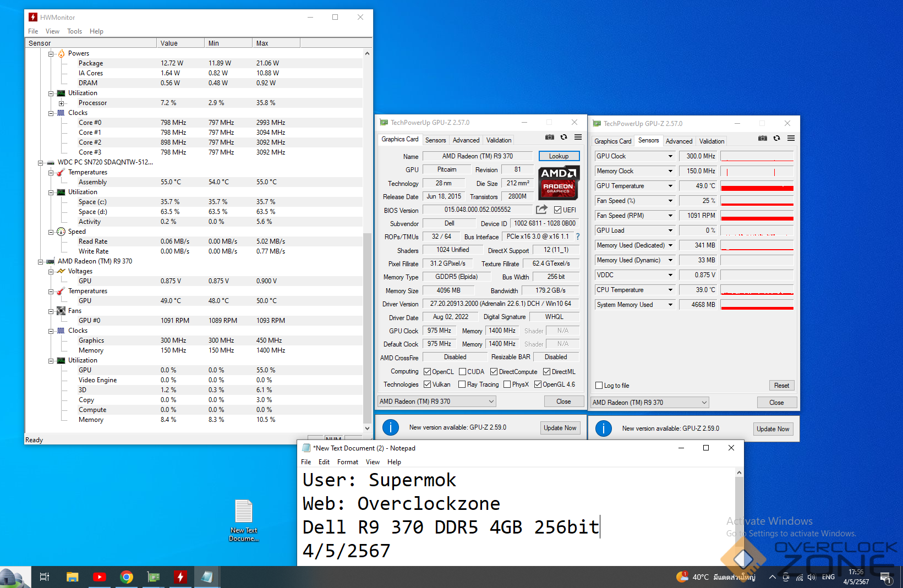Click the Bus Interface question mark icon
Viewport: 903px width, 588px height.
coord(578,237)
